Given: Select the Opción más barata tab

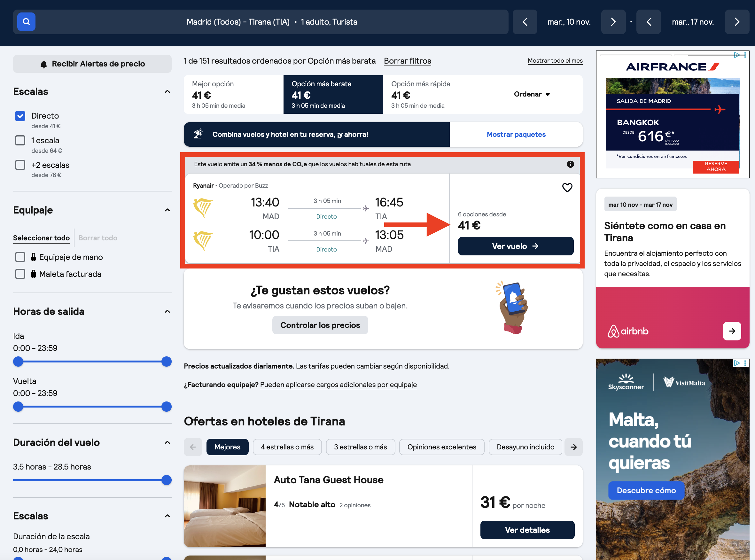Looking at the screenshot, I should [333, 94].
